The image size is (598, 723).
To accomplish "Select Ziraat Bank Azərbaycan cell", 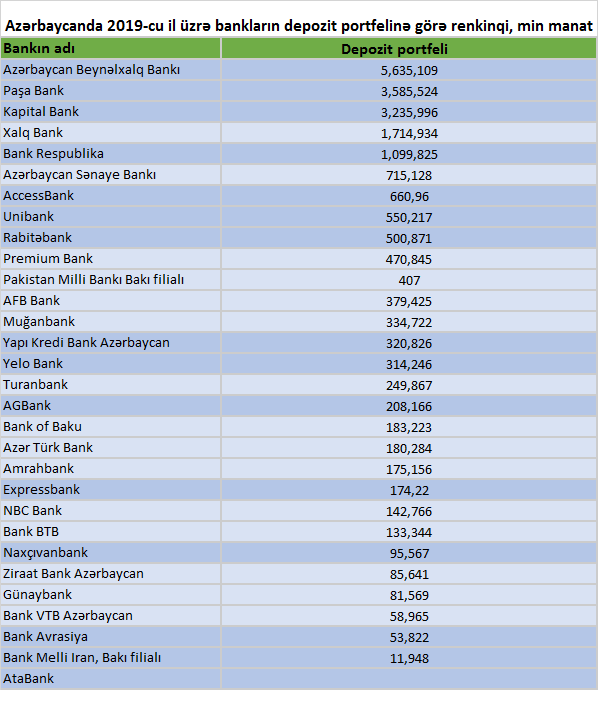I will (x=111, y=574).
